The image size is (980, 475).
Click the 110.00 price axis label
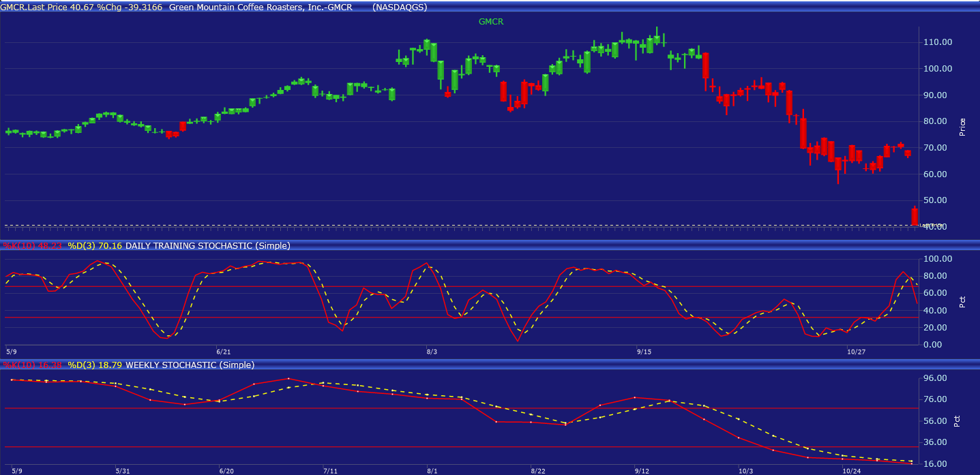(x=938, y=42)
